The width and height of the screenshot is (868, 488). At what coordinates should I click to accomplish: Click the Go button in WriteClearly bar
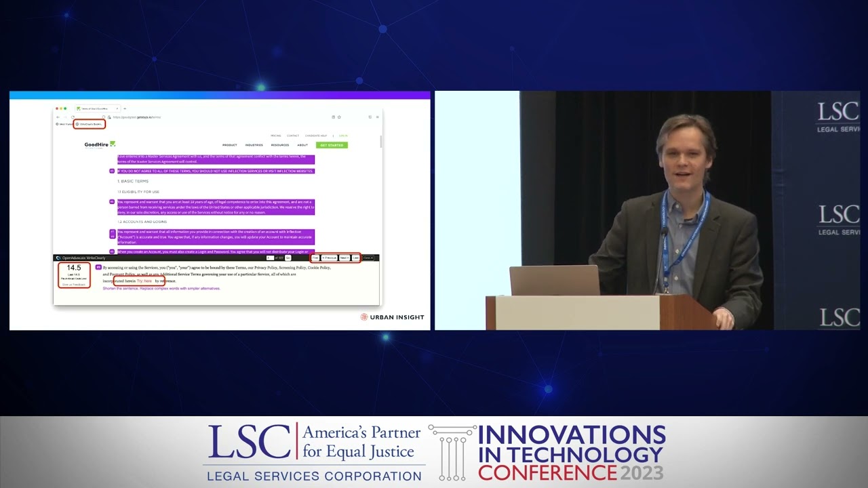coord(288,258)
